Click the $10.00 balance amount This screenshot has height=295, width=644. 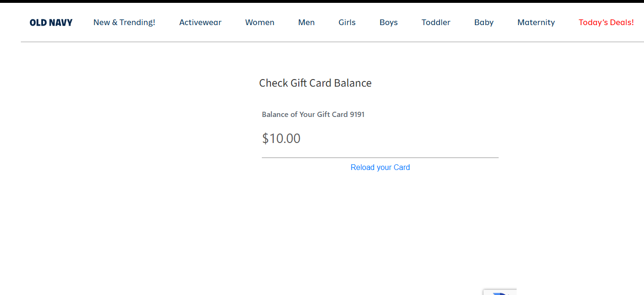[281, 139]
